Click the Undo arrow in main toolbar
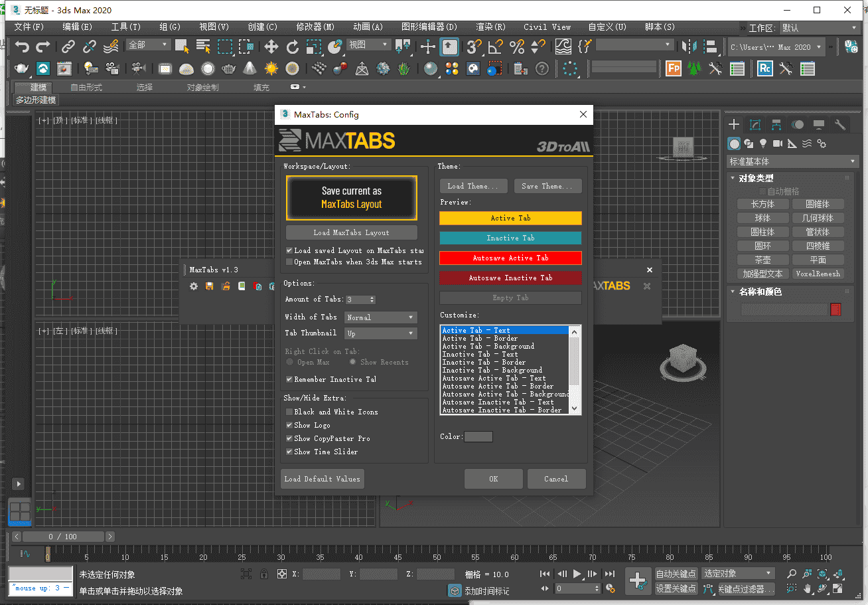This screenshot has height=605, width=868. coord(23,46)
